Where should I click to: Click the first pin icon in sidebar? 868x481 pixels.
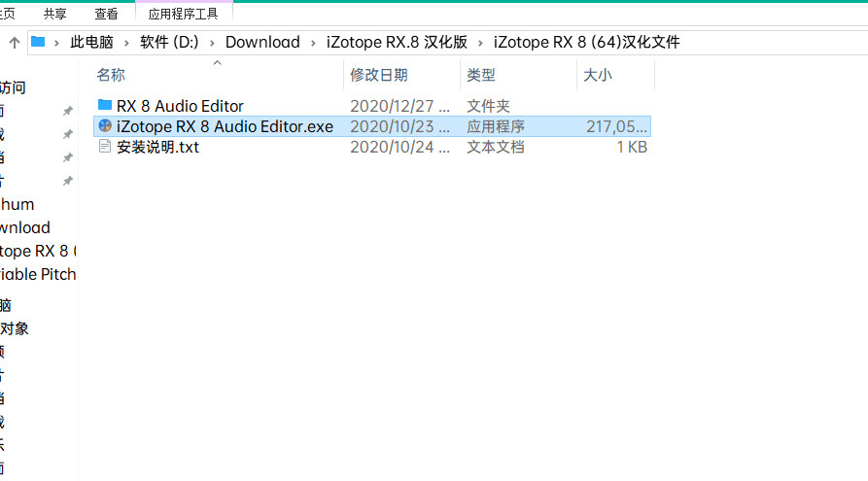[x=67, y=111]
